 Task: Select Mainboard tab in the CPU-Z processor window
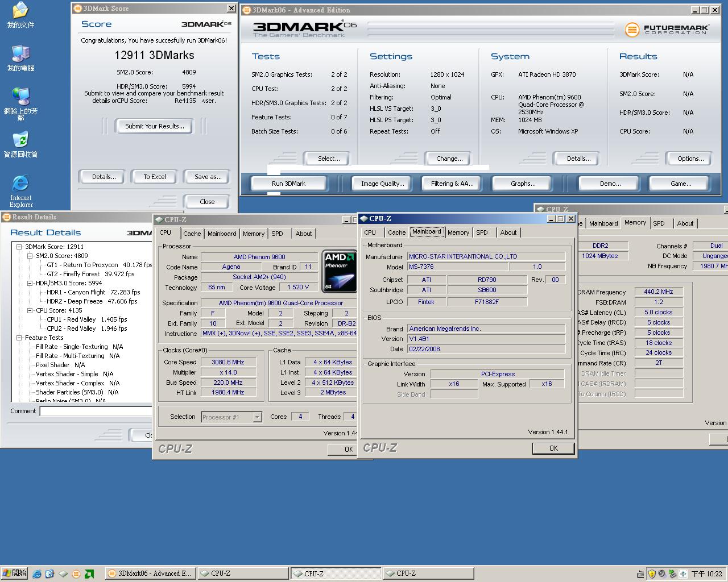coord(222,234)
